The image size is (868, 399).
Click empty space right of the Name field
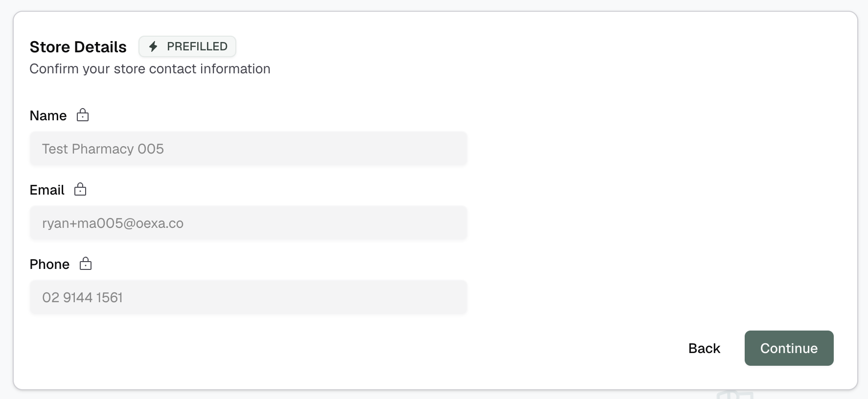[636, 149]
